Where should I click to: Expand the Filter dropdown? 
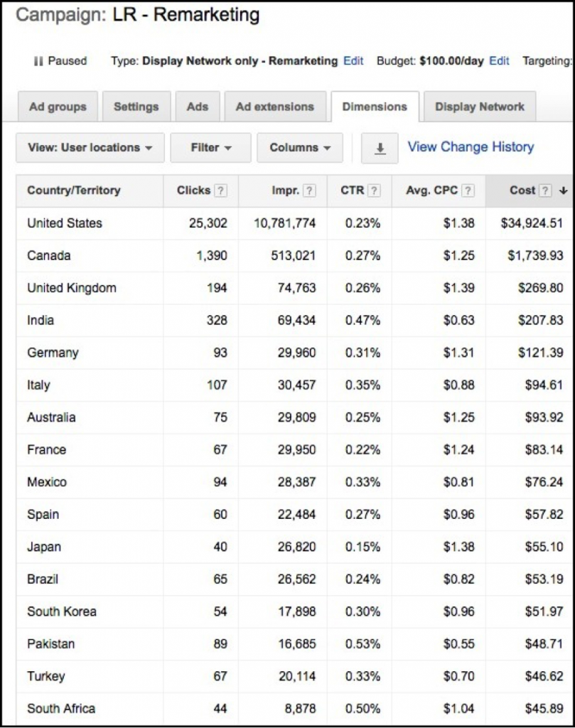[211, 148]
